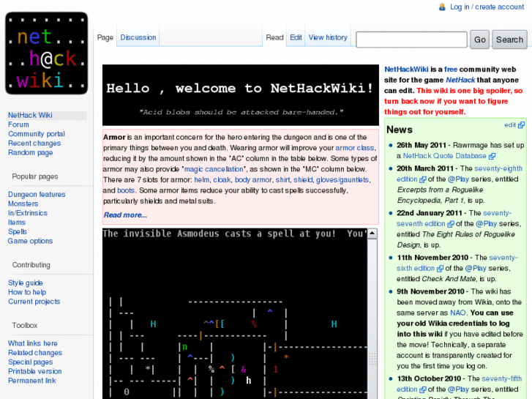Open NetHack Quote Database link

pyautogui.click(x=444, y=156)
